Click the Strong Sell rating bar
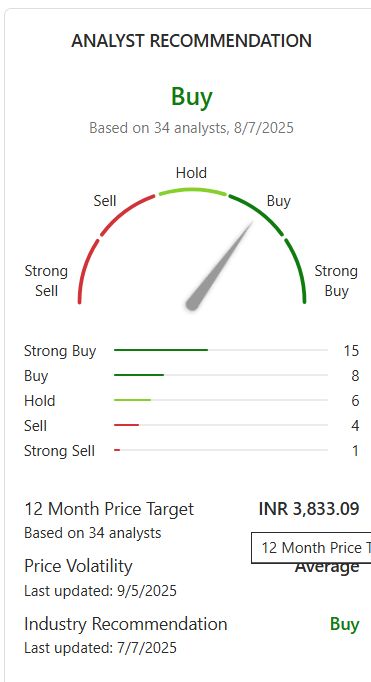Image resolution: width=371 pixels, height=682 pixels. pos(221,450)
